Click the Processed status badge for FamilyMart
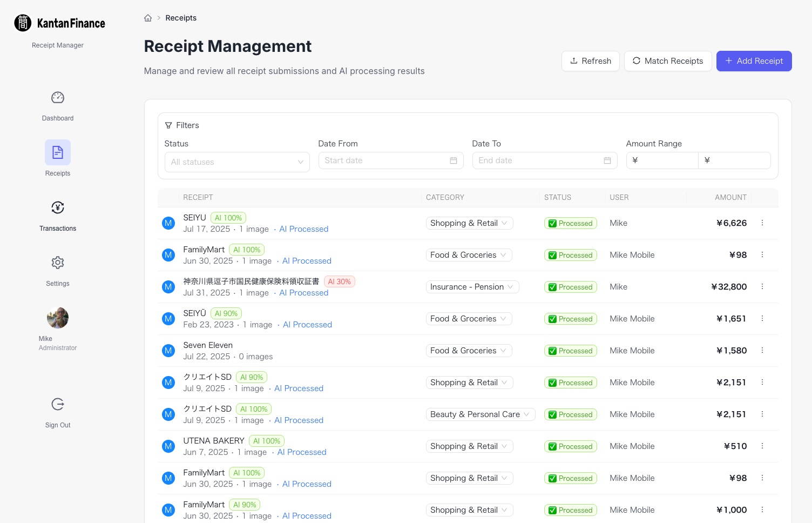 (571, 254)
